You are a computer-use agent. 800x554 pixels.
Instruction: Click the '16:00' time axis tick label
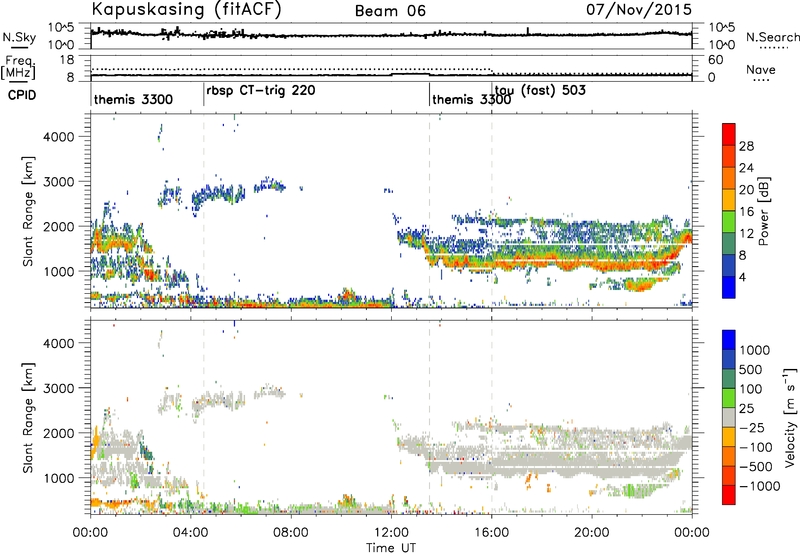[x=491, y=533]
